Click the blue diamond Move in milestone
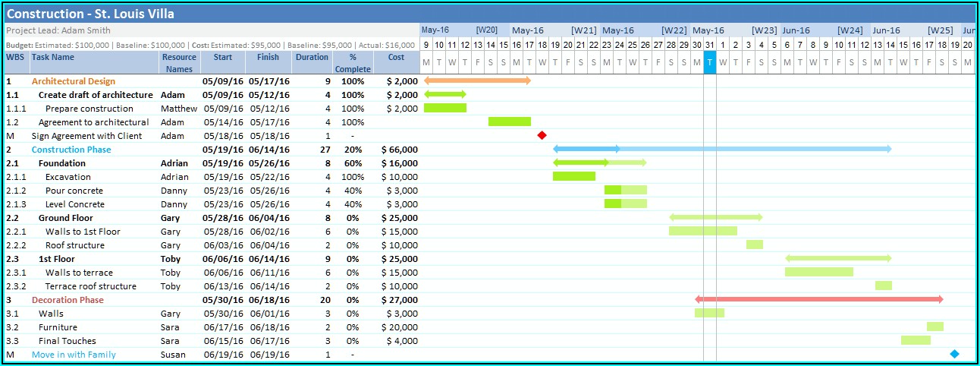Screen dimensions: 980x366 (954, 354)
